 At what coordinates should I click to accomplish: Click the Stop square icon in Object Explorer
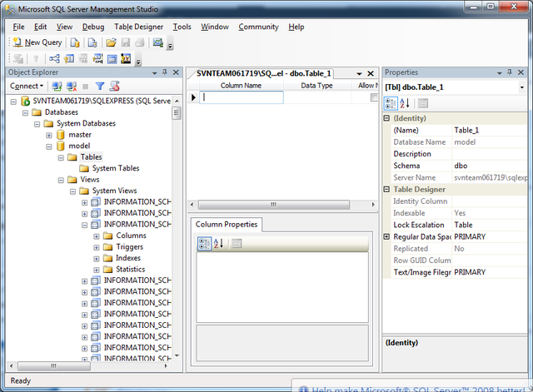click(x=86, y=87)
